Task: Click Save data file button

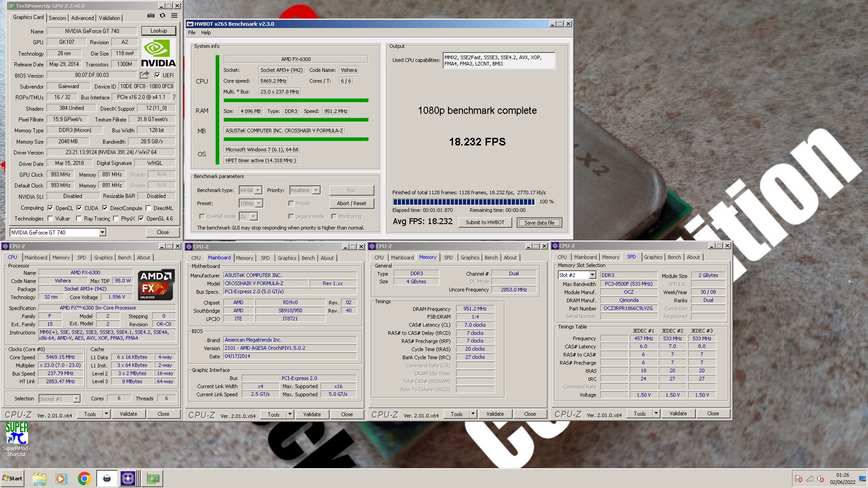Action: point(539,222)
